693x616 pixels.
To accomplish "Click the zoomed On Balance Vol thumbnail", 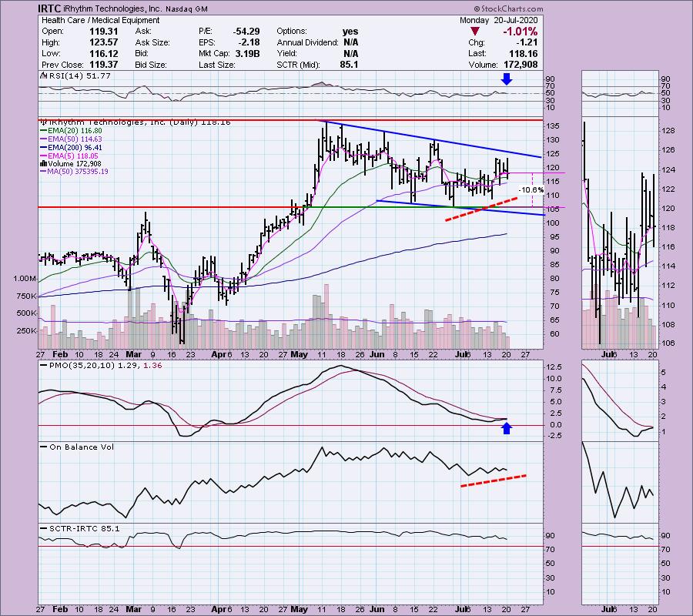I will tap(621, 482).
